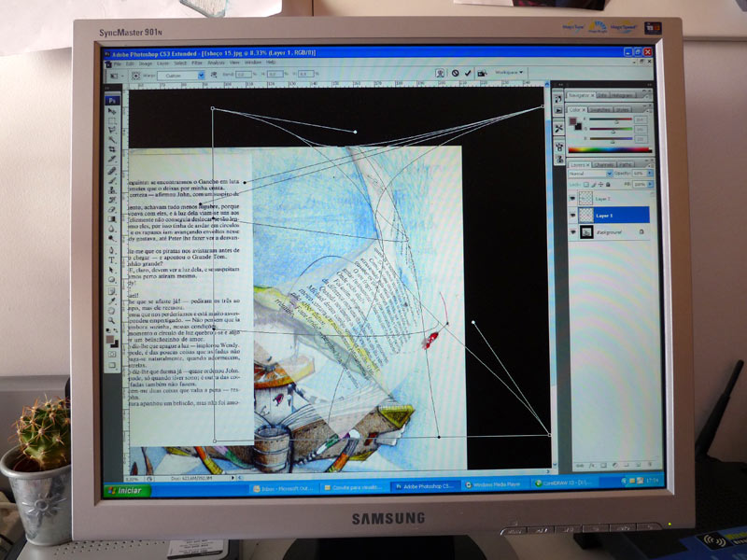Select the Zoom tool
Image resolution: width=747 pixels, height=560 pixels.
(x=111, y=320)
